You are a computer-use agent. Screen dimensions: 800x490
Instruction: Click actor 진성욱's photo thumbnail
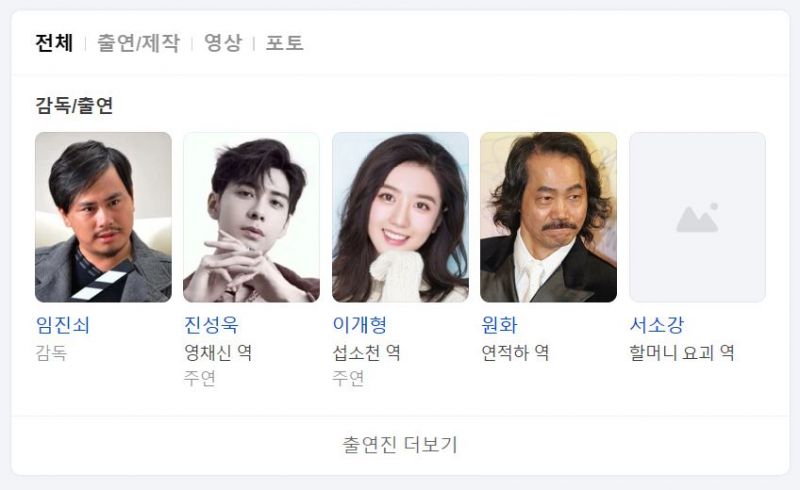pyautogui.click(x=252, y=217)
